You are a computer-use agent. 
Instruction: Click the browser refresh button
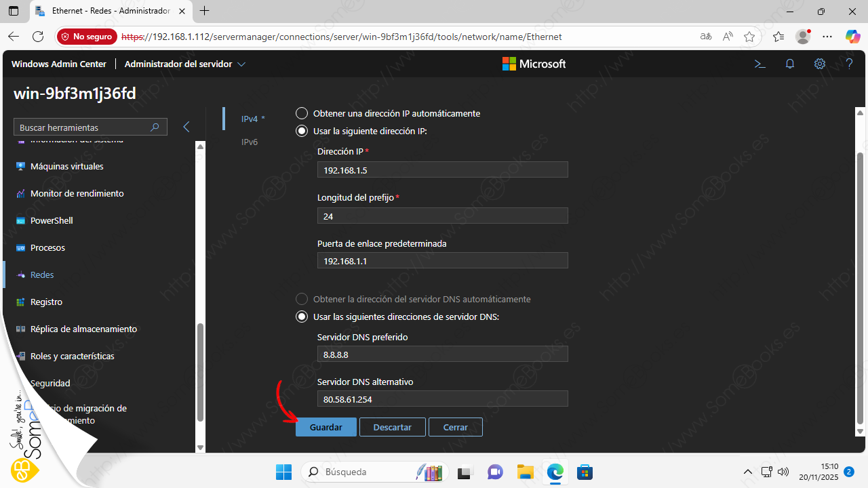[x=38, y=37]
